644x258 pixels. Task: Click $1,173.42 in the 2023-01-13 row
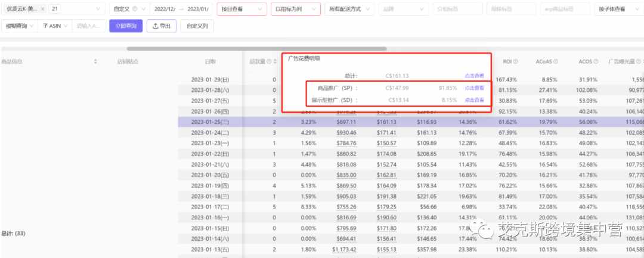coord(344,250)
